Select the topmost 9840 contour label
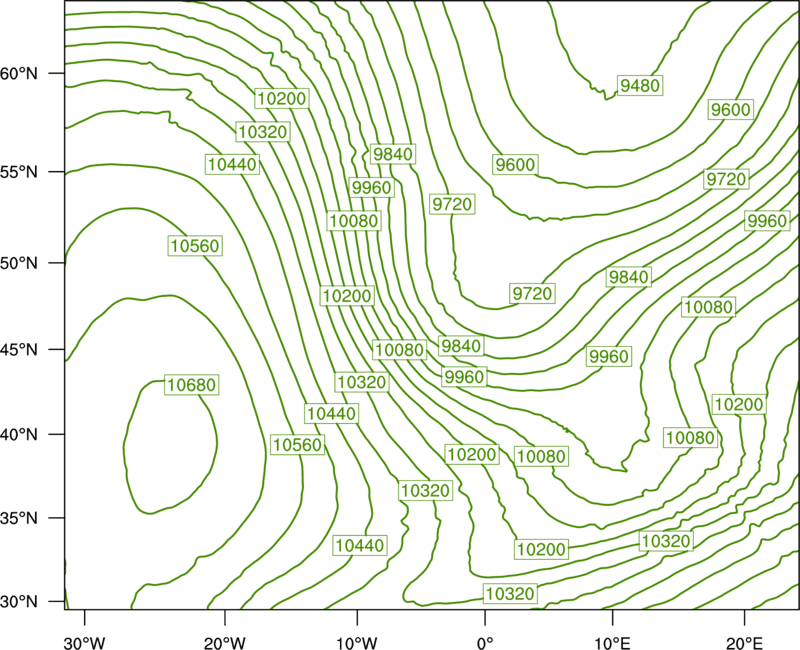This screenshot has height=650, width=800. (392, 154)
